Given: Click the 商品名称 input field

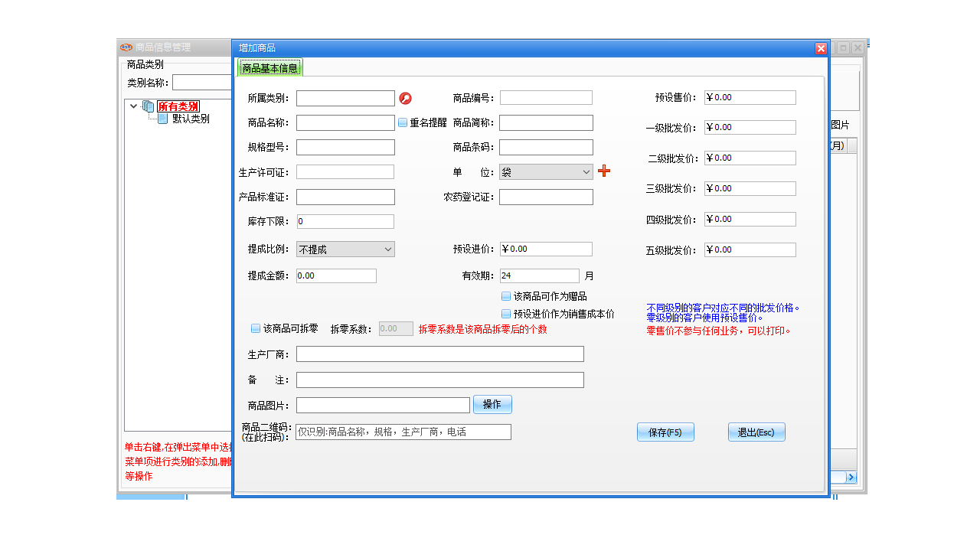Looking at the screenshot, I should (345, 122).
